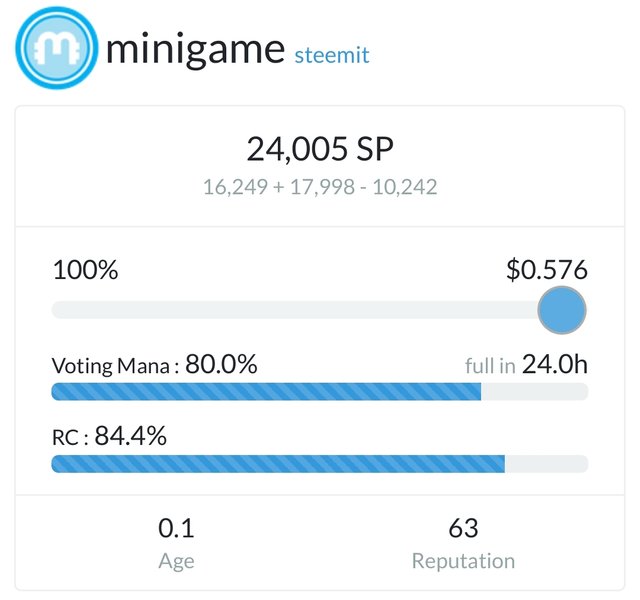This screenshot has width=640, height=600.
Task: Click the Age label
Action: [x=176, y=560]
